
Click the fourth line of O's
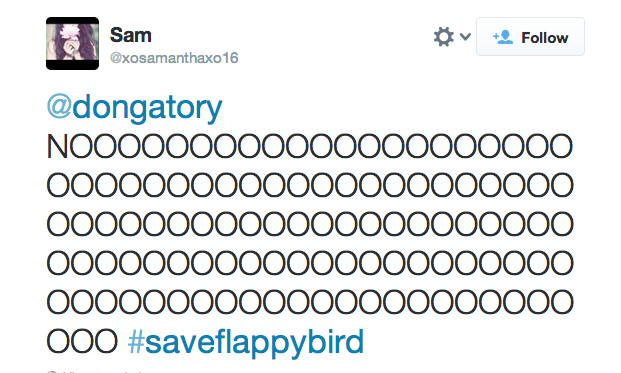310,263
